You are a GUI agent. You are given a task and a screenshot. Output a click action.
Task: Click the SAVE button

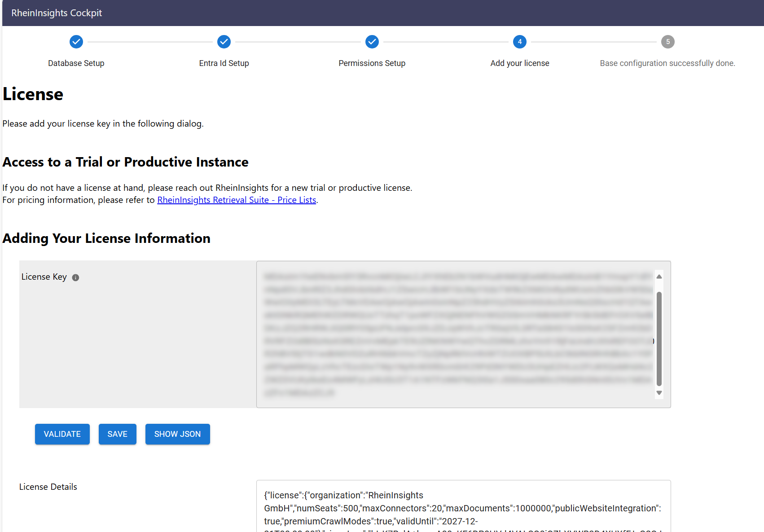point(118,434)
